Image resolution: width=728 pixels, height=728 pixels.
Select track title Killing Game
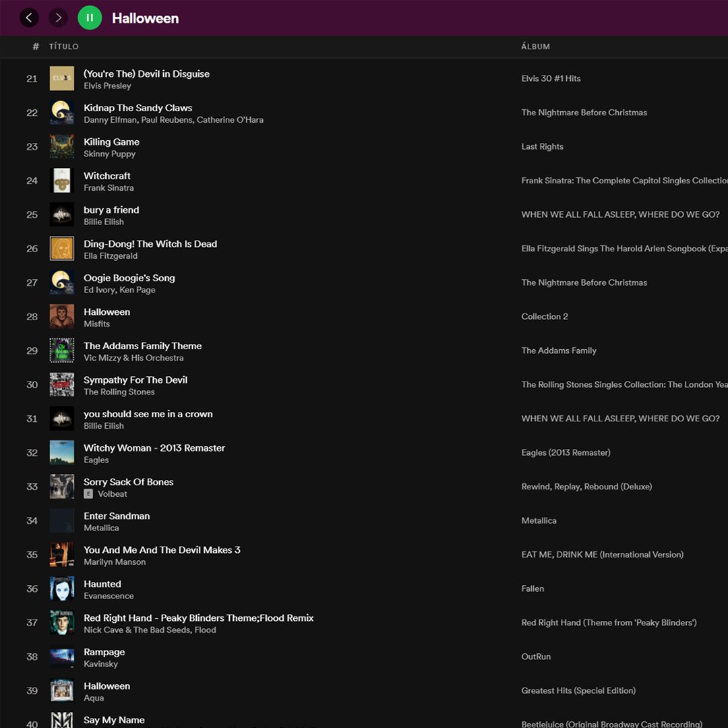click(x=111, y=142)
